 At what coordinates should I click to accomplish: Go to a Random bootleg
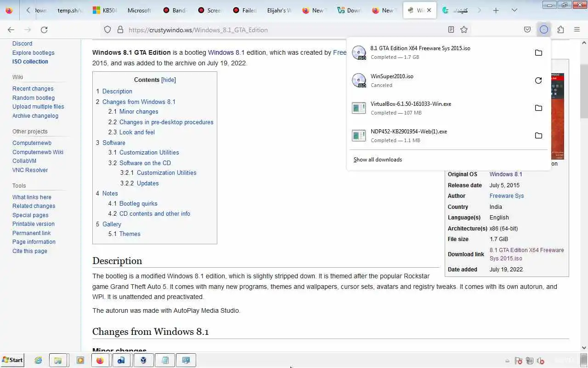34,98
